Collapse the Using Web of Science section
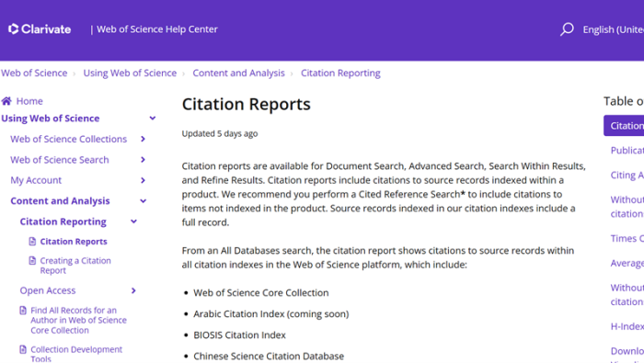This screenshot has width=644, height=363. coord(153,119)
